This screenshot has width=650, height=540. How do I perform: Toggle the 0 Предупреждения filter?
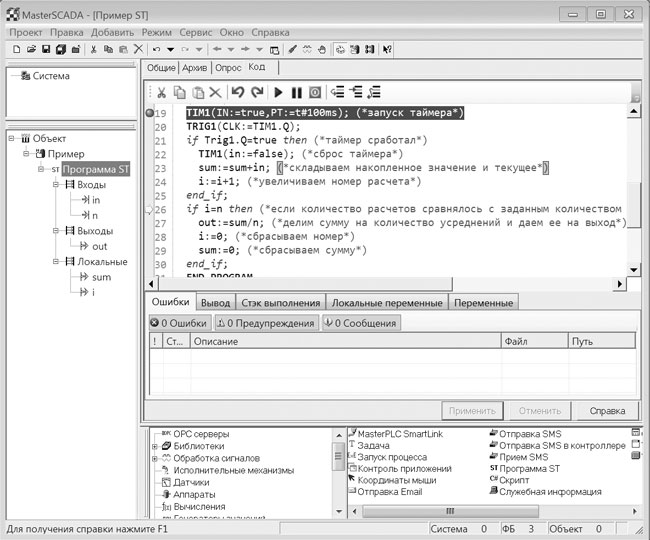coord(267,323)
